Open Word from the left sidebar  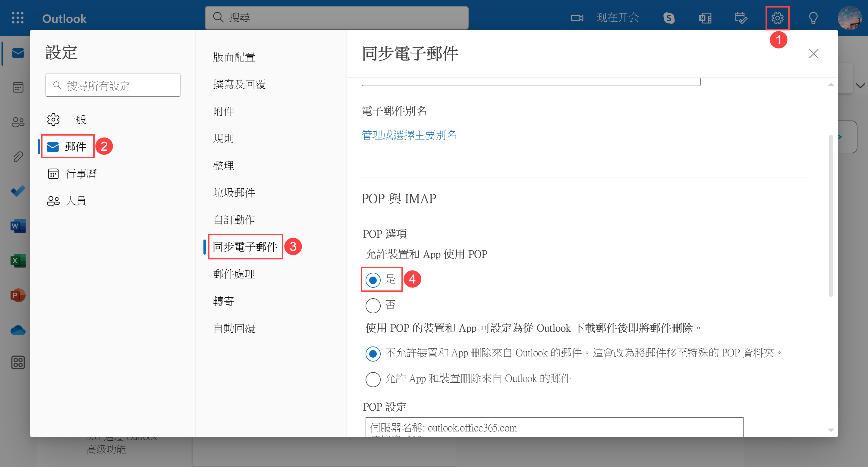18,226
